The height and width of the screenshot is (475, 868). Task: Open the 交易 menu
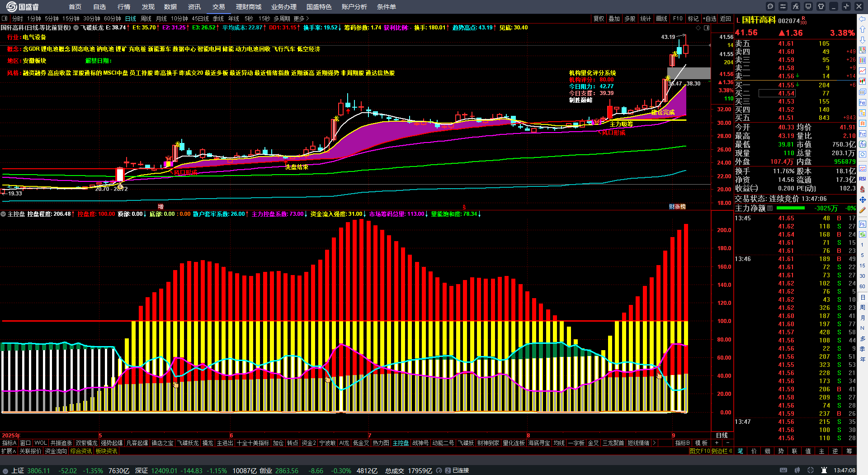coord(219,7)
